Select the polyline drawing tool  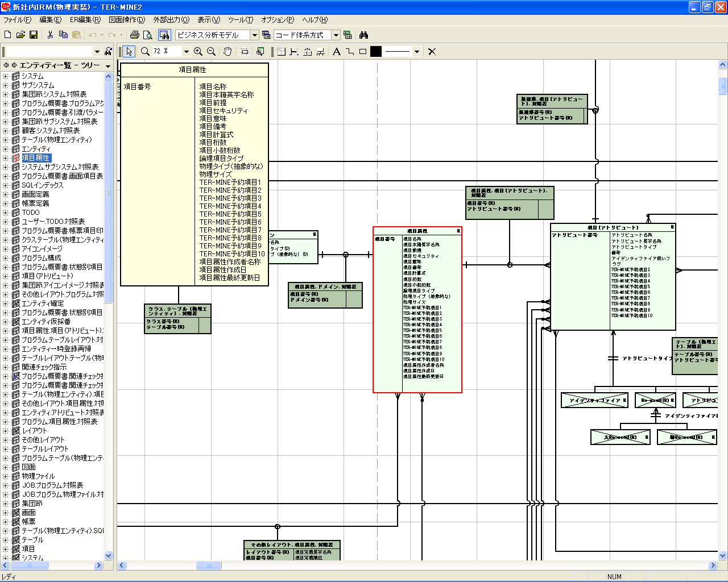point(350,51)
